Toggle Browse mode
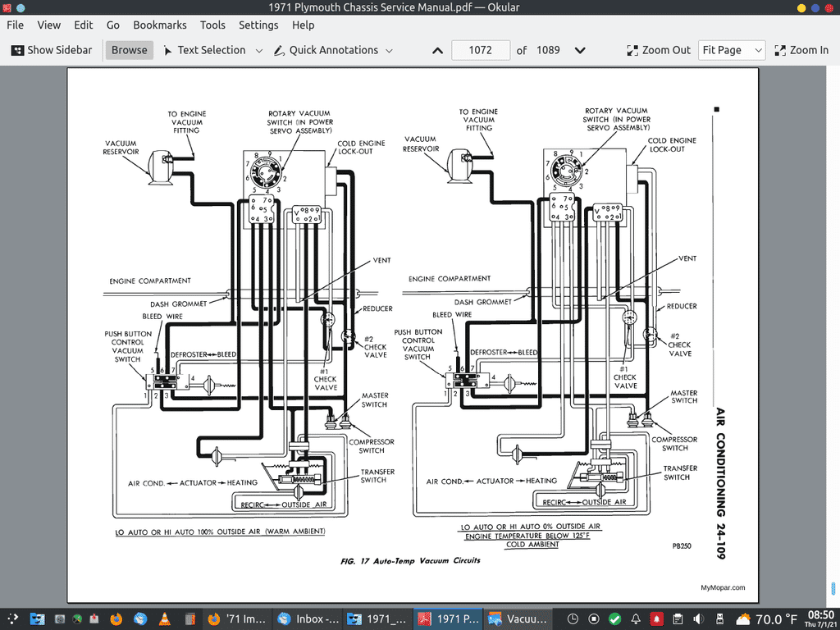This screenshot has width=840, height=630. (129, 50)
